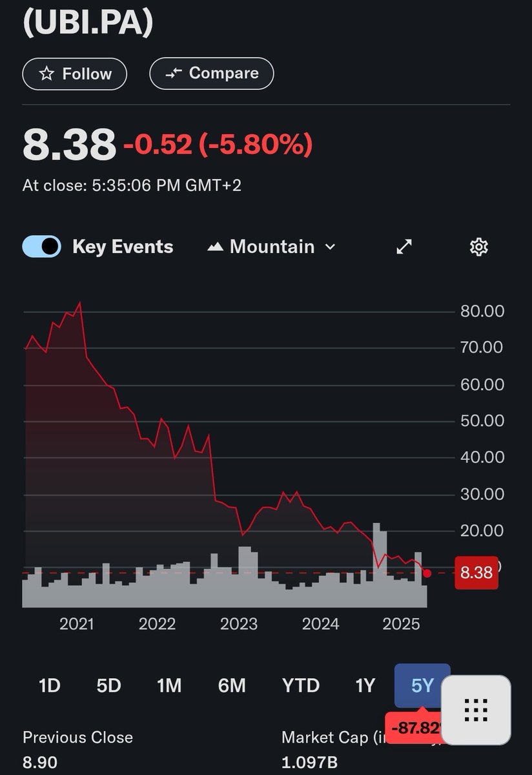The image size is (532, 775).
Task: Expand chart to fullscreen
Action: pyautogui.click(x=404, y=247)
